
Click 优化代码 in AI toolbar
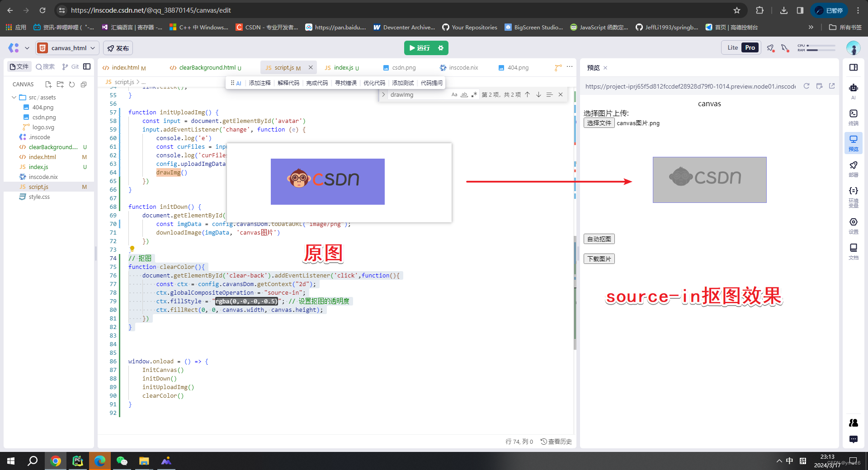[374, 83]
